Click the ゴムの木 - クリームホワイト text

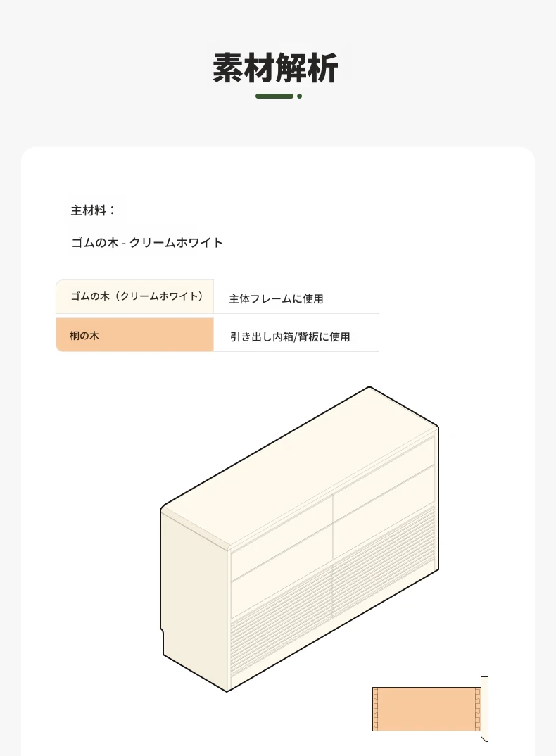[x=147, y=243]
